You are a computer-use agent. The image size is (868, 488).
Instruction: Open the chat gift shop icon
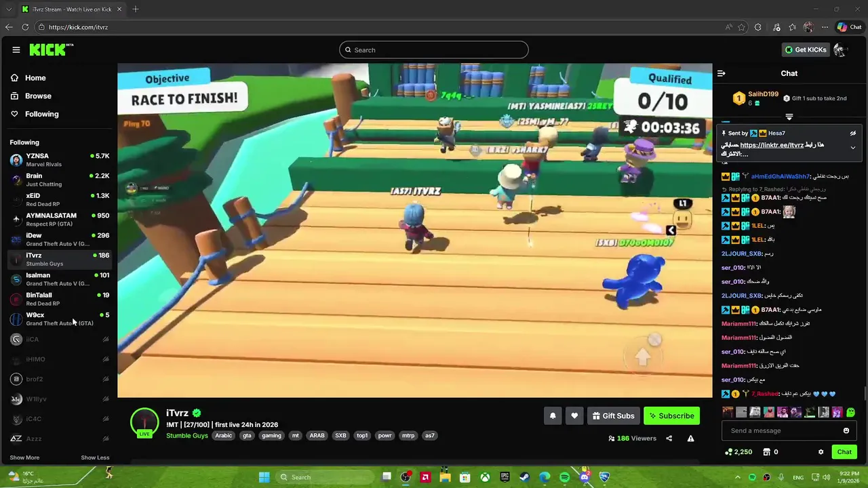click(766, 452)
